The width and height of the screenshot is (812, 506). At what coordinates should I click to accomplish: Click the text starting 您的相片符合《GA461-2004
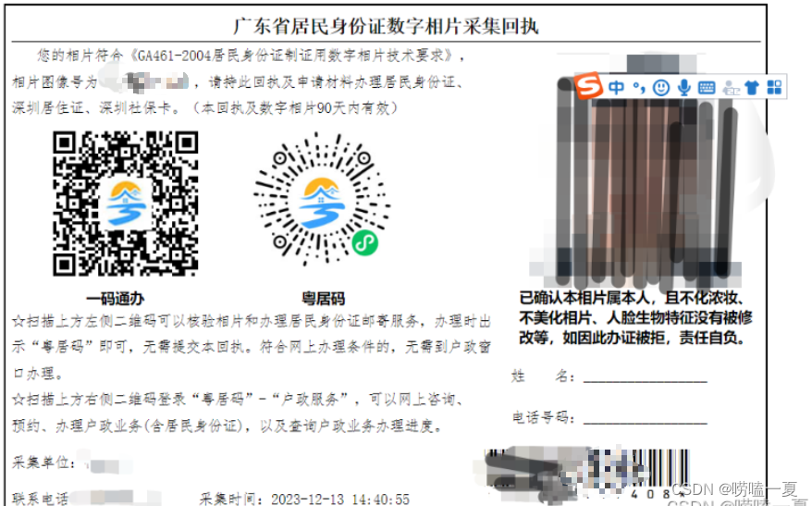[x=251, y=56]
